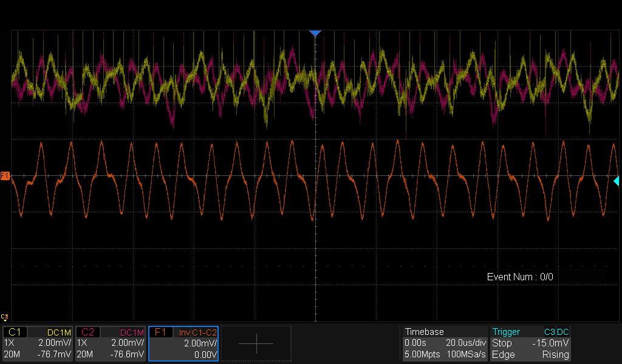Select the orange F1 math trace marker

[5, 176]
